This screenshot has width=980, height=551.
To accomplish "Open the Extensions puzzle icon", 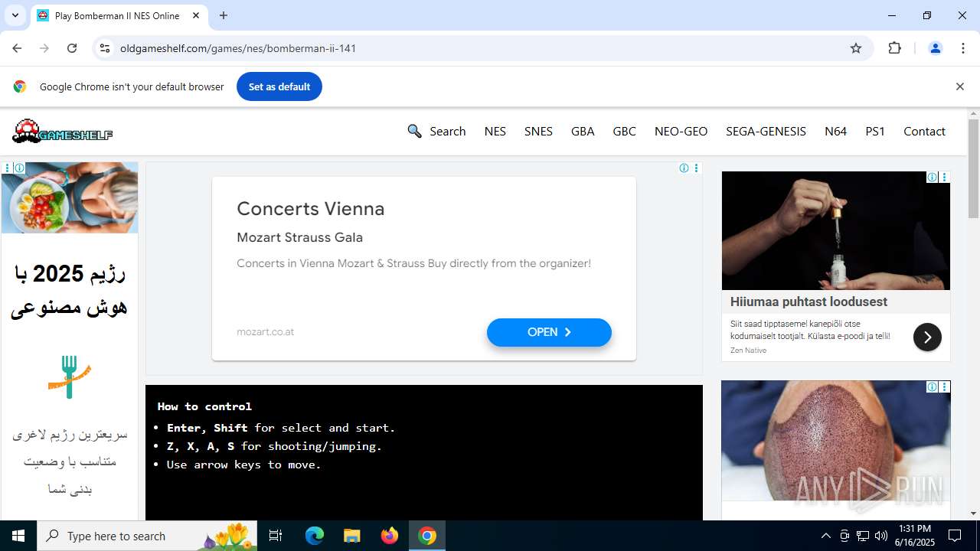I will [894, 48].
